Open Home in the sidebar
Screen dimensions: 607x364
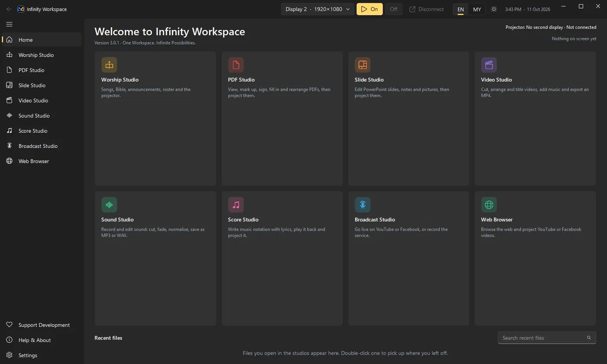(42, 40)
